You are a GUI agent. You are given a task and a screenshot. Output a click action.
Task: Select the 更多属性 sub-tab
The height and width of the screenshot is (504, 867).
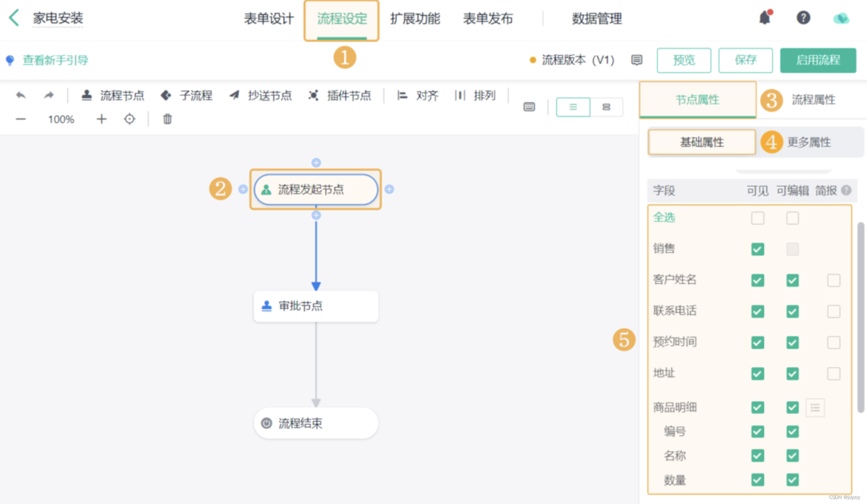[809, 142]
